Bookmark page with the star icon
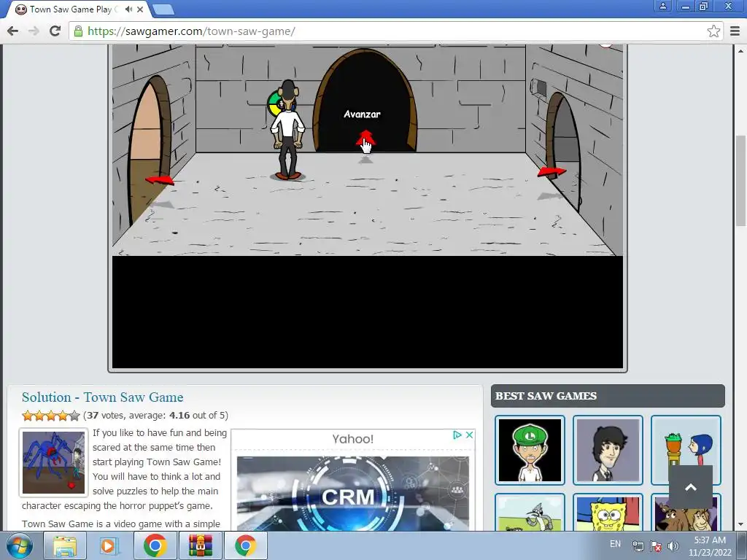747x560 pixels. coord(713,31)
